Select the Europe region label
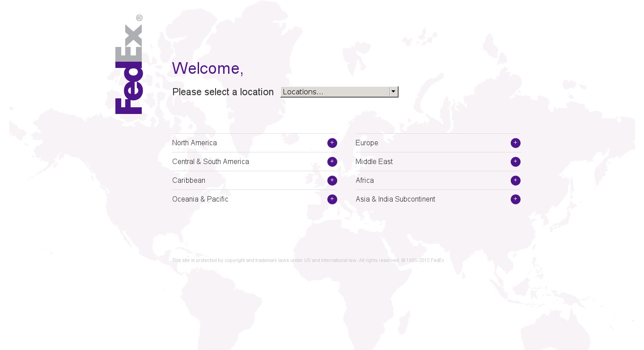 click(x=367, y=143)
